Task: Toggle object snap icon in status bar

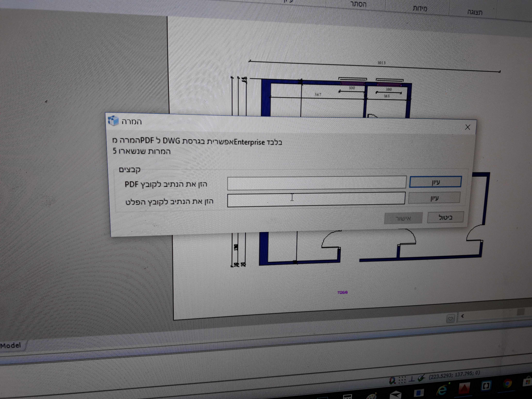Action: [x=392, y=381]
